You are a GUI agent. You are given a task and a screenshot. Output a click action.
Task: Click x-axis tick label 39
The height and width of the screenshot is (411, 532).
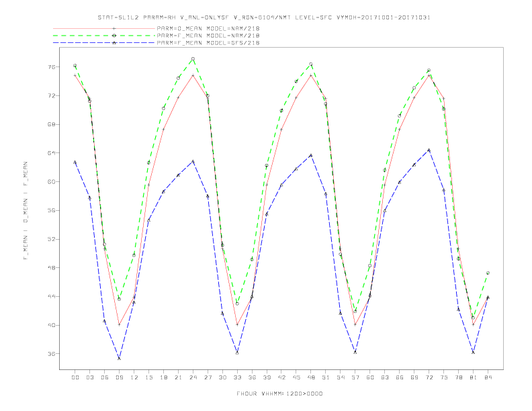tap(267, 377)
